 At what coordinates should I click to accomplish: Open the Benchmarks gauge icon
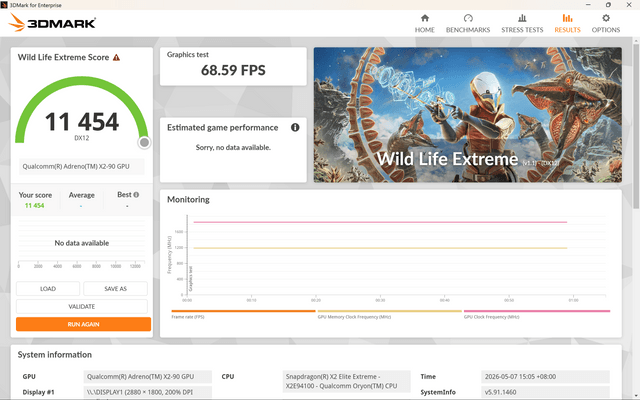(468, 18)
